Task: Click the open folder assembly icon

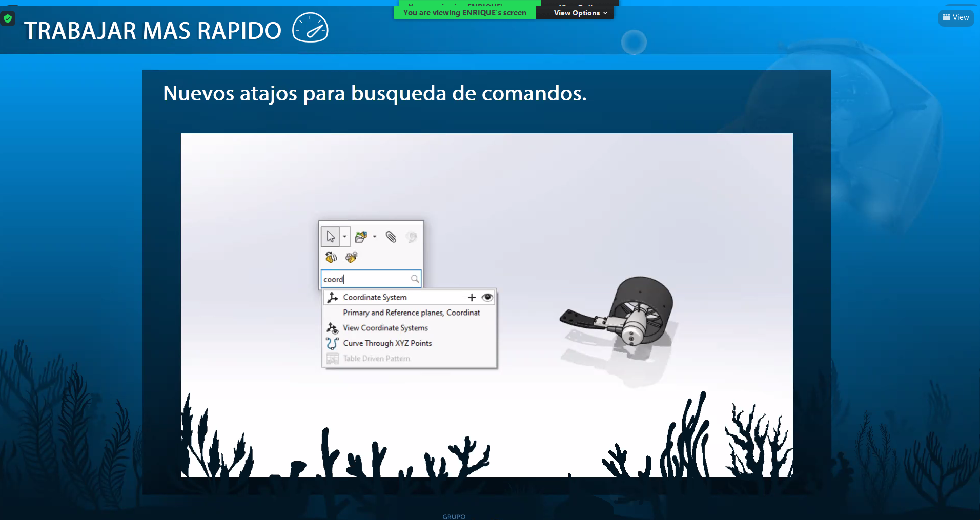Action: (x=361, y=237)
